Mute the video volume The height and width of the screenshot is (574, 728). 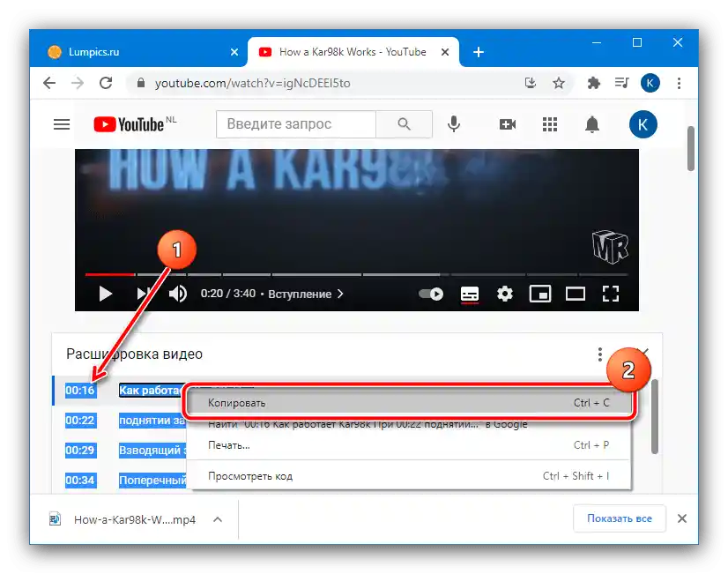[177, 294]
